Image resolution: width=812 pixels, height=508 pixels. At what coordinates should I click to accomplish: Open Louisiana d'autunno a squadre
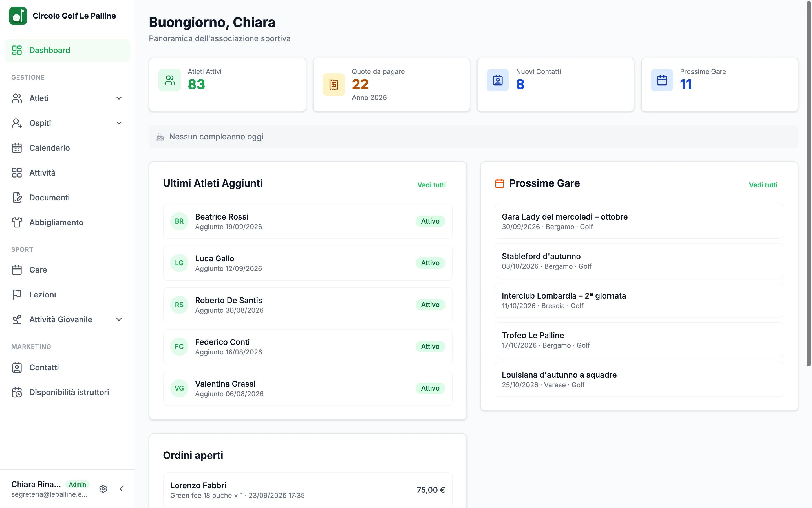[x=639, y=379]
